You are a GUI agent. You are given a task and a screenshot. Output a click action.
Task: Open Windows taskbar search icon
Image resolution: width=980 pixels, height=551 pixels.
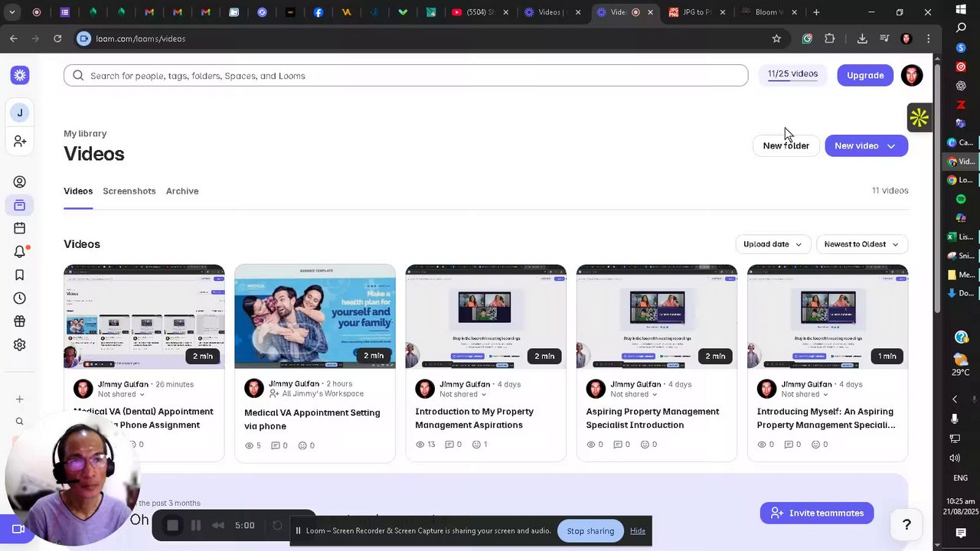tap(962, 28)
